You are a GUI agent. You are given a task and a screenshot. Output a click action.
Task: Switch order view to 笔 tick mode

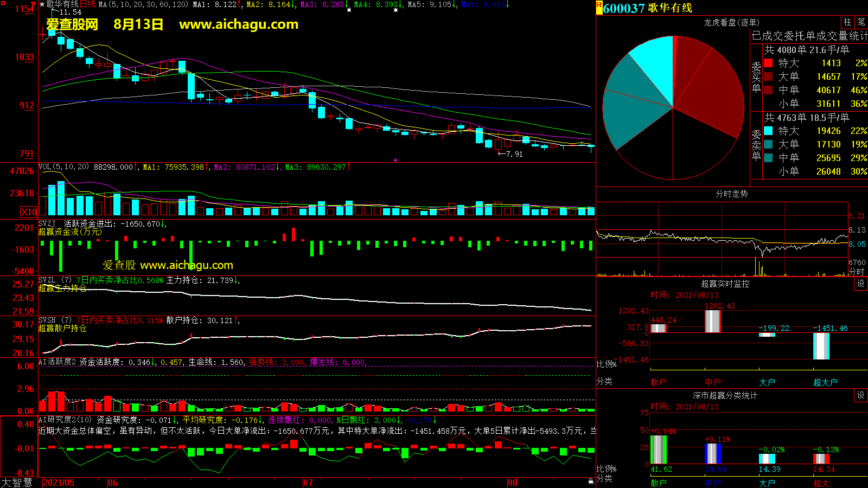tap(861, 22)
